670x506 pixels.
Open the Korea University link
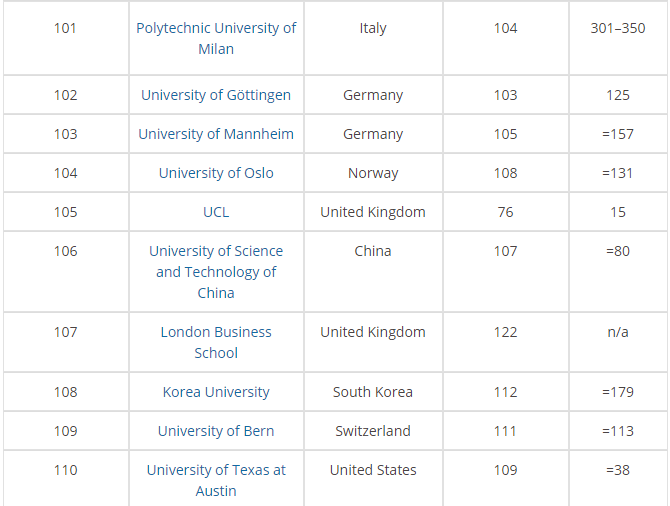216,392
